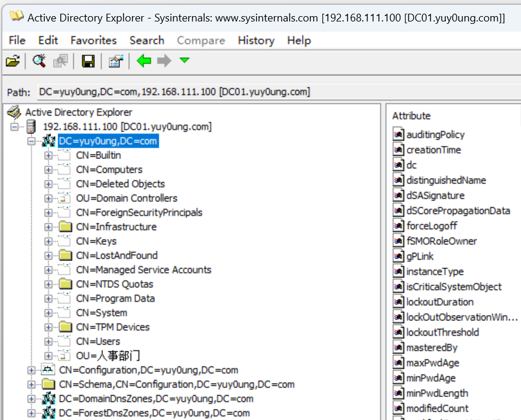This screenshot has height=420, width=521.
Task: Open the Search menu
Action: (146, 41)
